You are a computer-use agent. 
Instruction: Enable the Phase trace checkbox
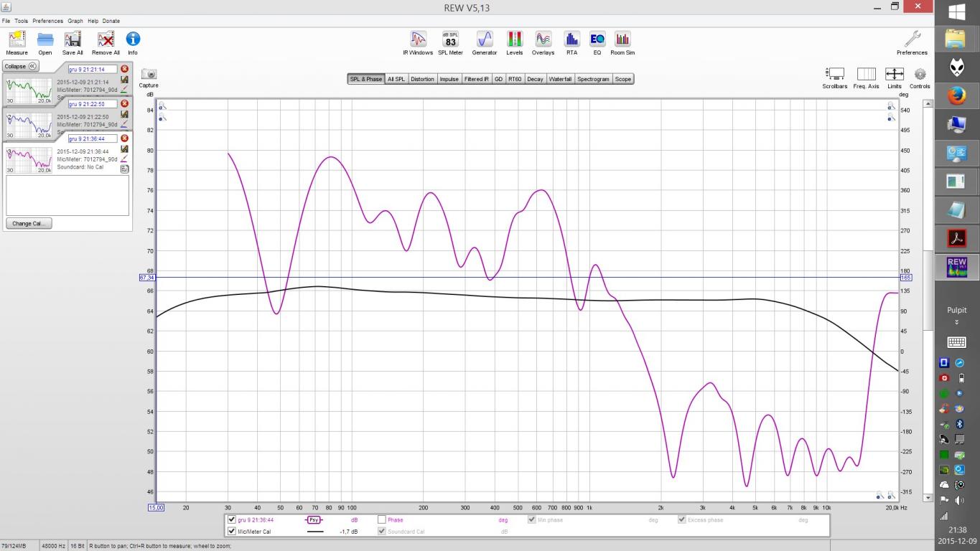(382, 519)
